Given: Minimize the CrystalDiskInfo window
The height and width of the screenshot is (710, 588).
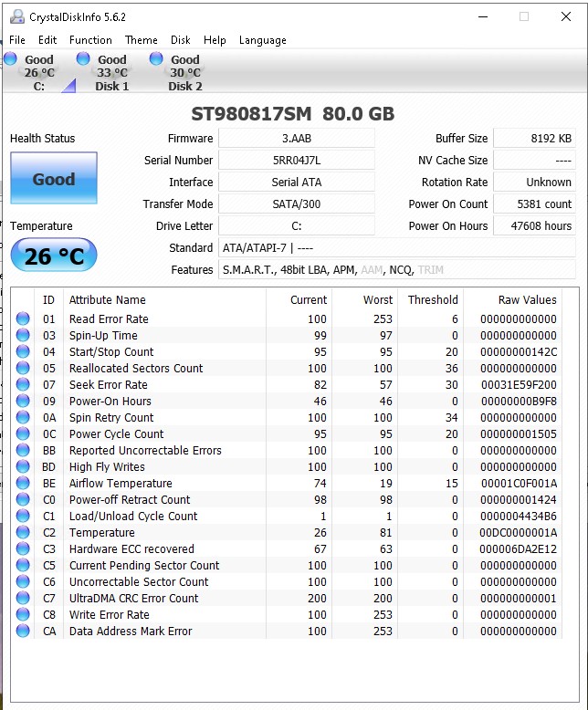Looking at the screenshot, I should click(x=483, y=16).
